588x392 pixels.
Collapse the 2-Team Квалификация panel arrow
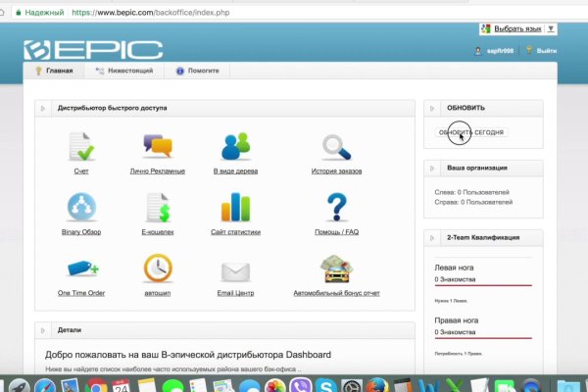433,237
